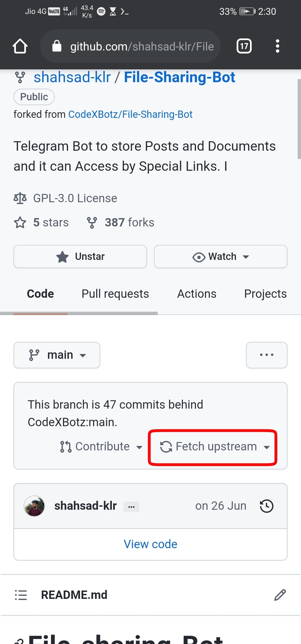Tap the address bar URL field
301x644 pixels.
click(x=142, y=47)
